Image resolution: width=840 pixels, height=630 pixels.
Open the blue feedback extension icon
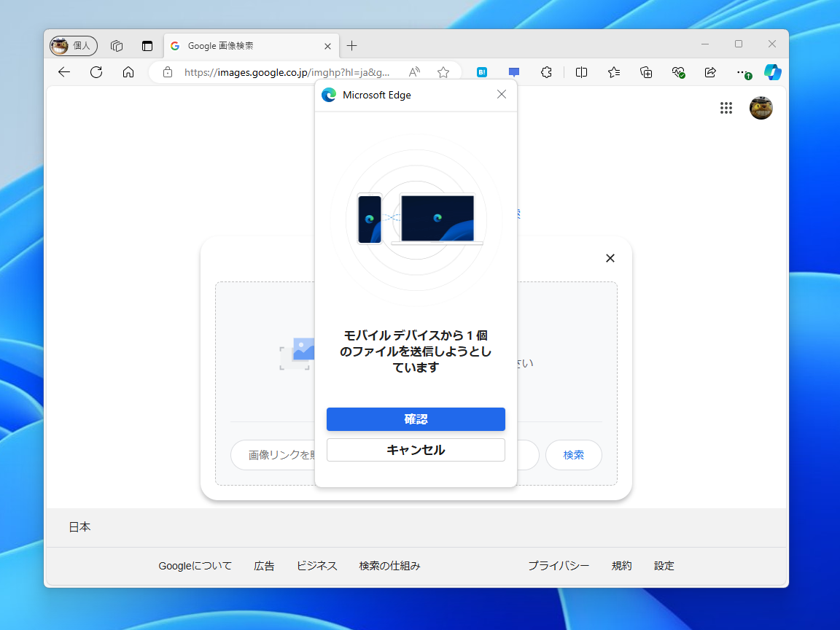tap(513, 72)
